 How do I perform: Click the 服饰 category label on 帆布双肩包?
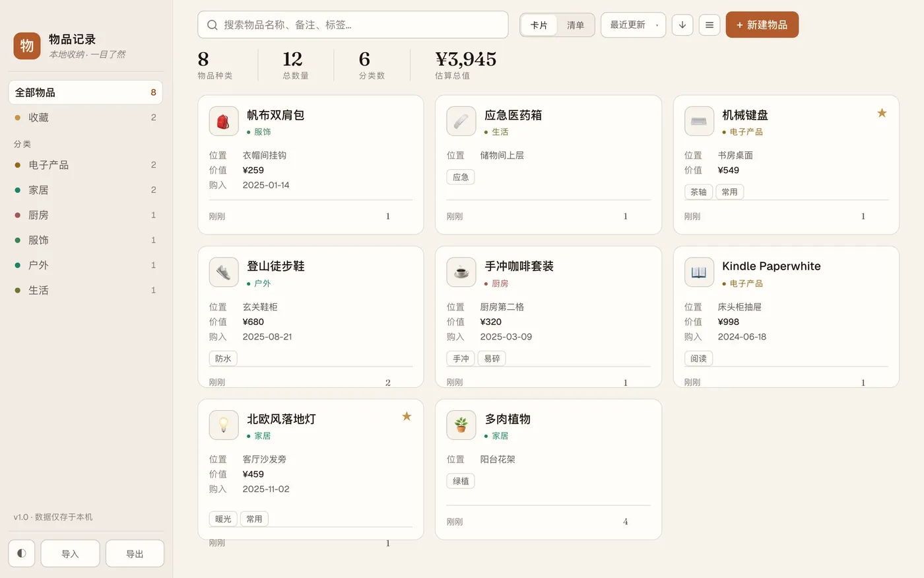[x=259, y=132]
